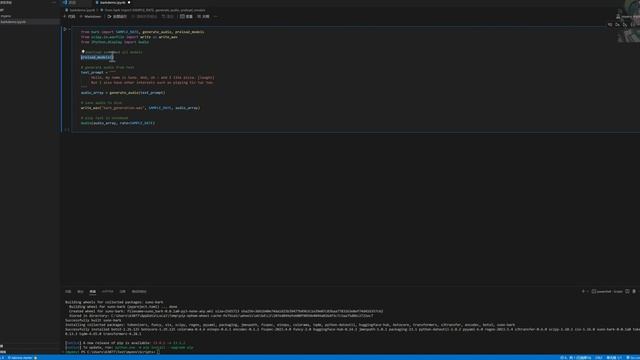Image resolution: width=640 pixels, height=360 pixels.
Task: Open barkdemo.ipynb in the Explorer file list
Action: point(14,22)
